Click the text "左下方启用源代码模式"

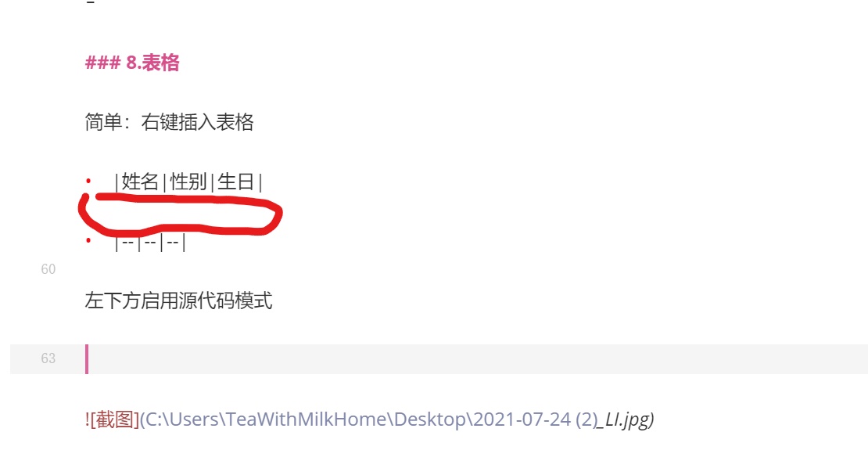click(179, 301)
